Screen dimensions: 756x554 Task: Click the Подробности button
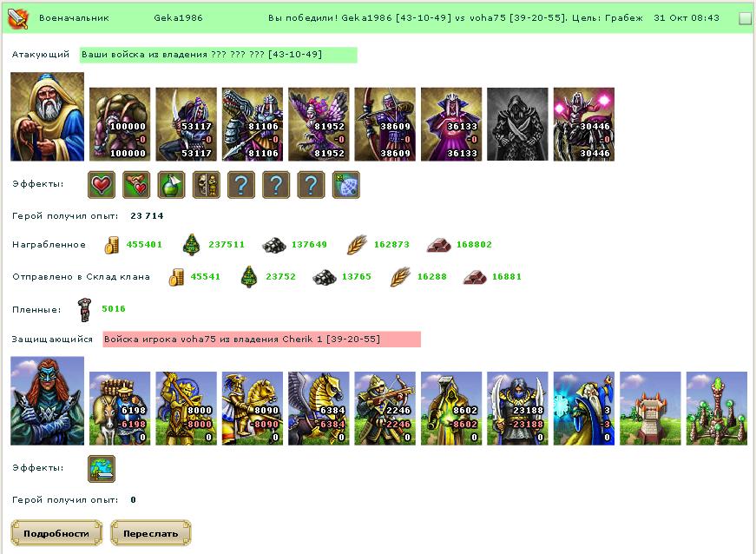56,533
